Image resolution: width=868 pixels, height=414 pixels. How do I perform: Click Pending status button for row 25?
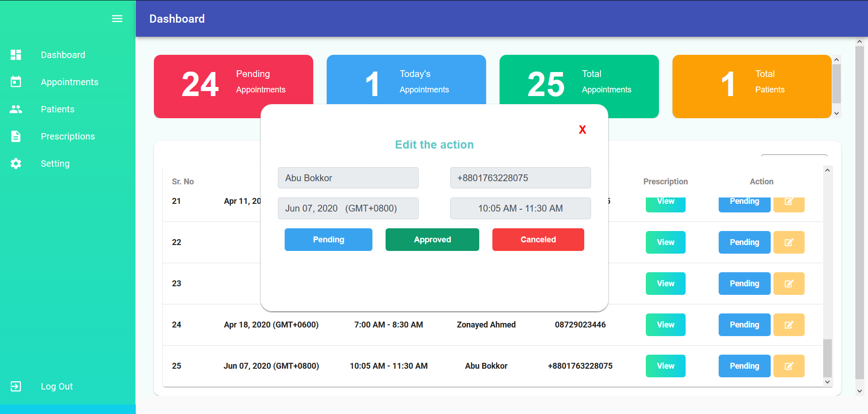744,366
